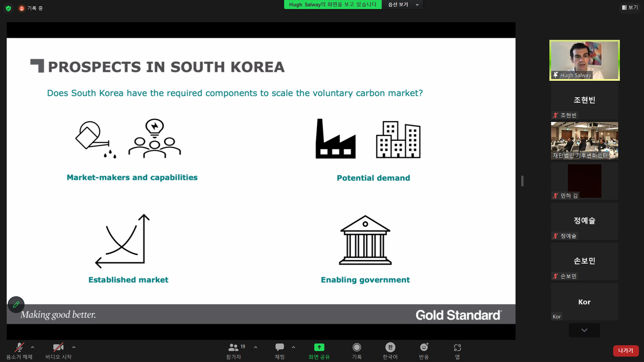The height and width of the screenshot is (362, 644).
Task: Click the recording in progress indicator
Action: pos(31,8)
